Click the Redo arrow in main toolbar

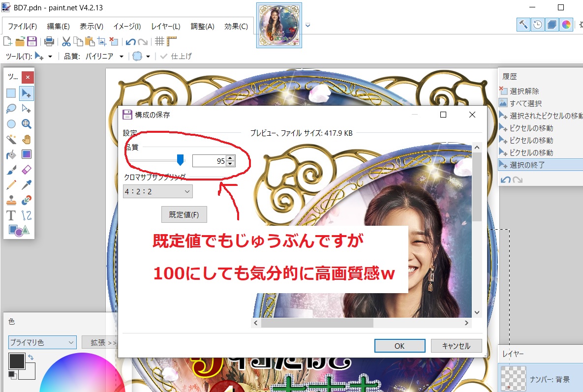click(143, 42)
